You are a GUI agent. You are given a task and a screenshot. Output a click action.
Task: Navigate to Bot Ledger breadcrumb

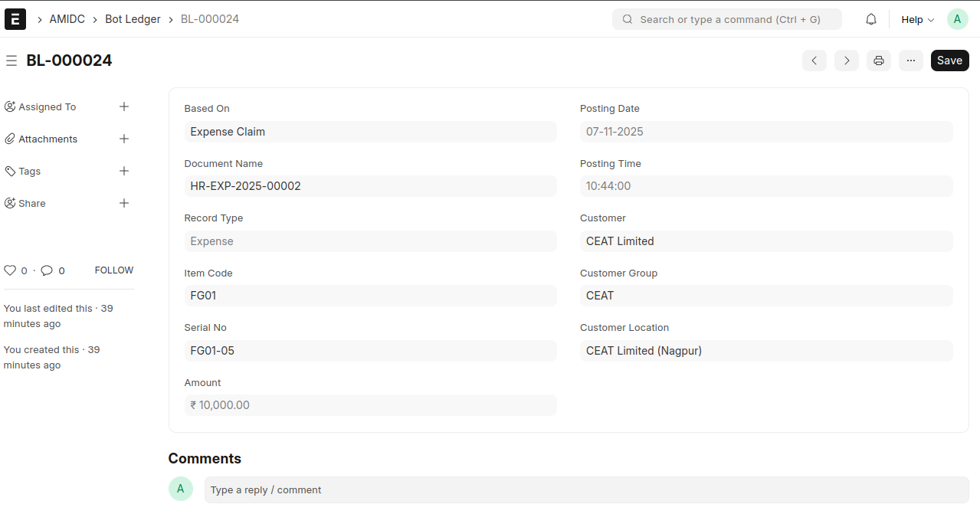click(x=133, y=19)
